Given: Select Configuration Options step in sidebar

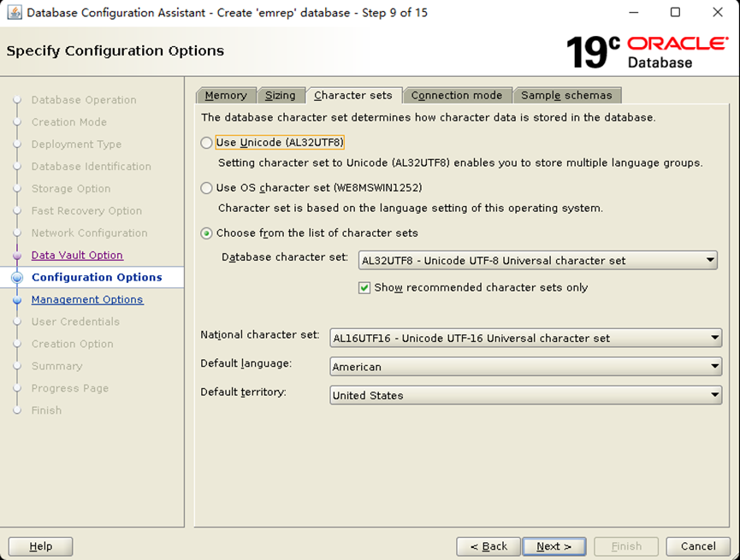Looking at the screenshot, I should [x=97, y=277].
